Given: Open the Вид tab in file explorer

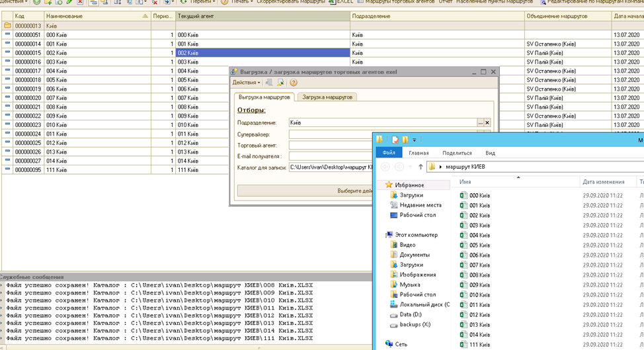Looking at the screenshot, I should click(491, 153).
